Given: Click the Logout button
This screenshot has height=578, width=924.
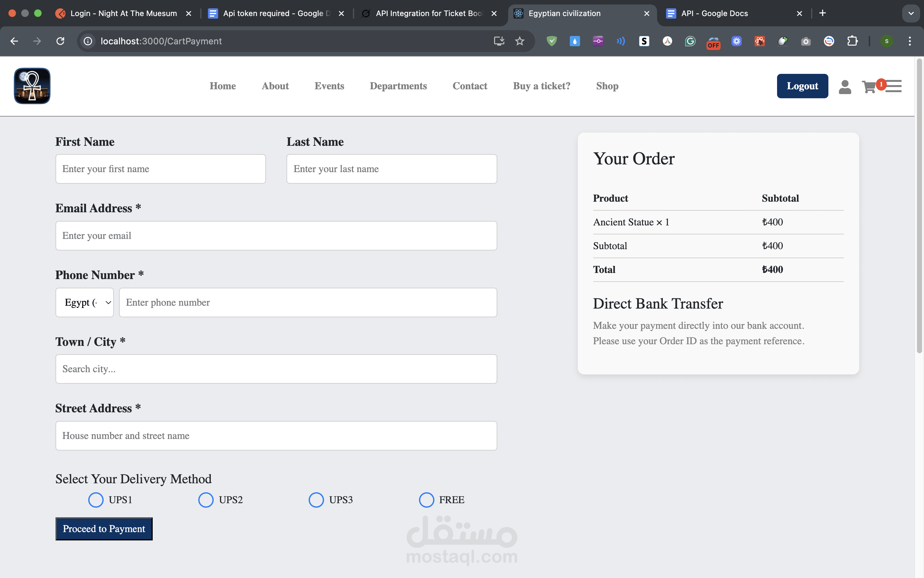Looking at the screenshot, I should (802, 86).
